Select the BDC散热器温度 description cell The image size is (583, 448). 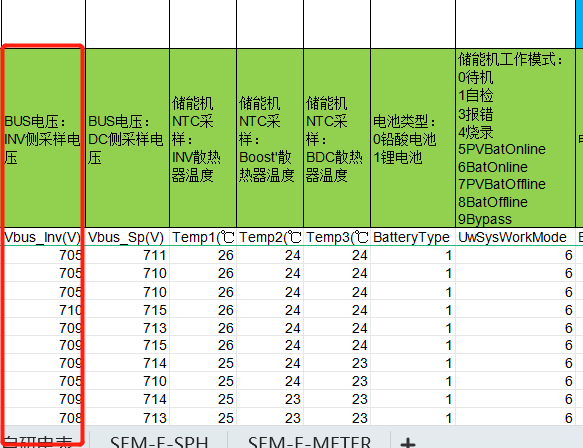click(x=337, y=138)
